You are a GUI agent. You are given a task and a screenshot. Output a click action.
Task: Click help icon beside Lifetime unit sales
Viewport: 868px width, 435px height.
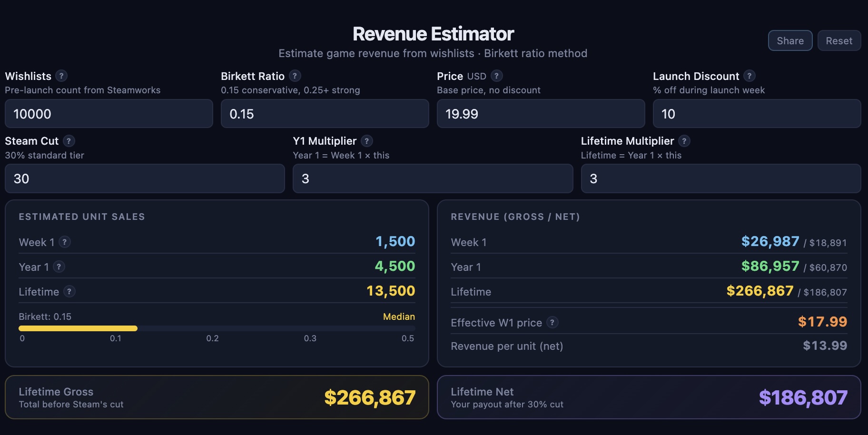[x=69, y=291]
